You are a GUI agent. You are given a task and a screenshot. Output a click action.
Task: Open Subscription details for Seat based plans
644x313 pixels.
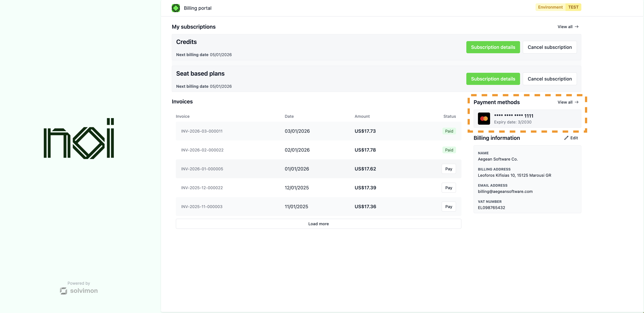[x=493, y=79]
